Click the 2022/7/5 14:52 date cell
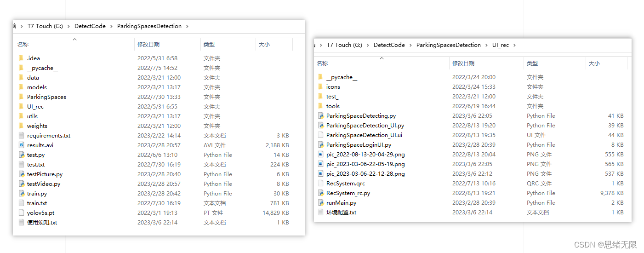The image size is (644, 253). (x=157, y=68)
